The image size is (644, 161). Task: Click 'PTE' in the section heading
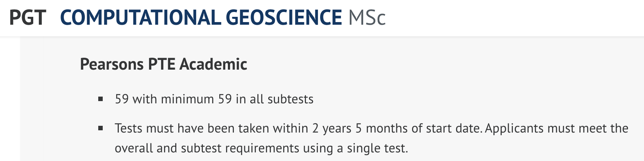coord(162,64)
